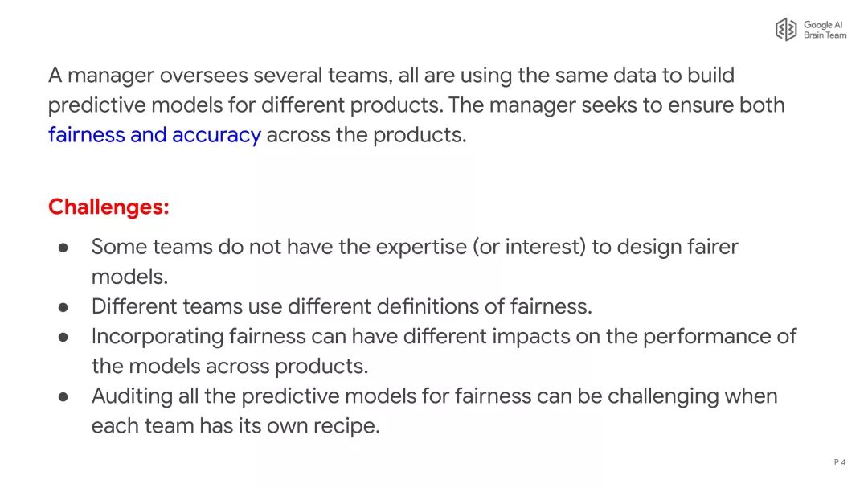Image resolution: width=868 pixels, height=488 pixels.
Task: Click the word 'models.' under first bullet
Action: tap(129, 277)
